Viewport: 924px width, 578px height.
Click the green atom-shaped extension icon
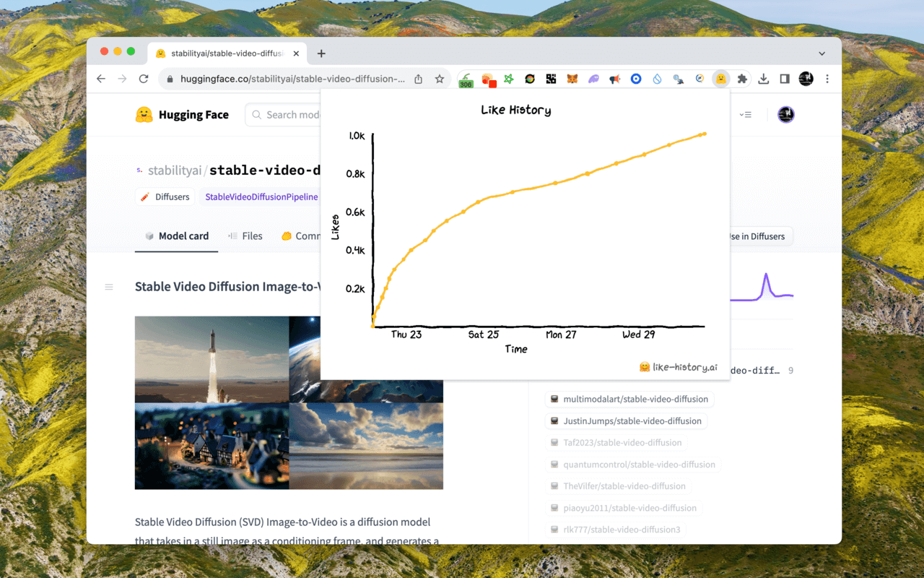pyautogui.click(x=508, y=79)
